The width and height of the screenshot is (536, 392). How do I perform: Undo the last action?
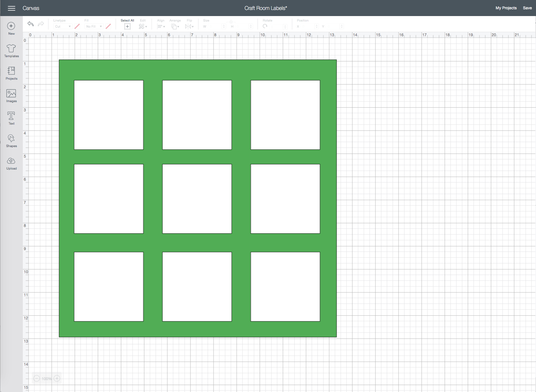click(31, 24)
